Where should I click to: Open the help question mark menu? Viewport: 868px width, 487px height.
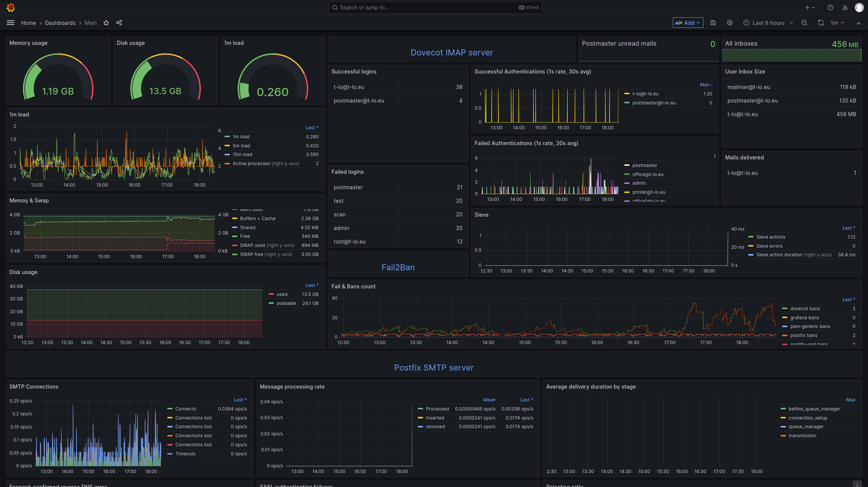pyautogui.click(x=830, y=8)
